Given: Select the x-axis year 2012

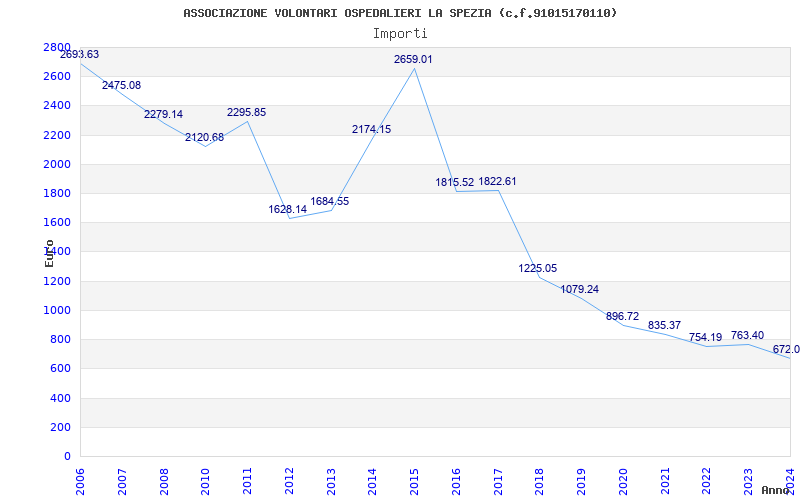Looking at the screenshot, I should pos(289,482).
